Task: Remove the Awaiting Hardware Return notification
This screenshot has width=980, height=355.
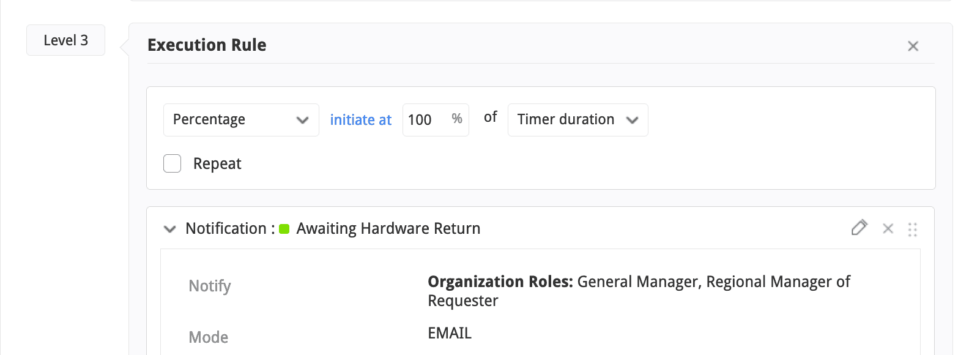Action: click(888, 228)
